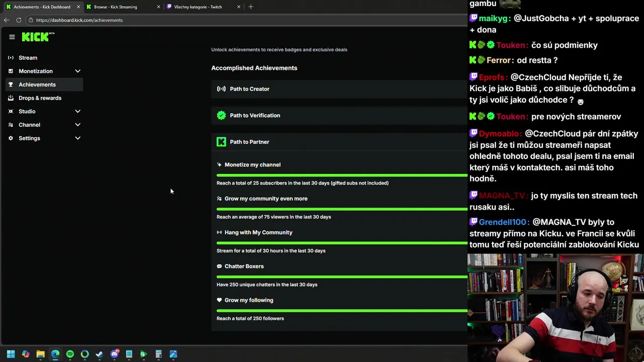Click the Grow my following progress bar
644x362 pixels.
[342, 311]
